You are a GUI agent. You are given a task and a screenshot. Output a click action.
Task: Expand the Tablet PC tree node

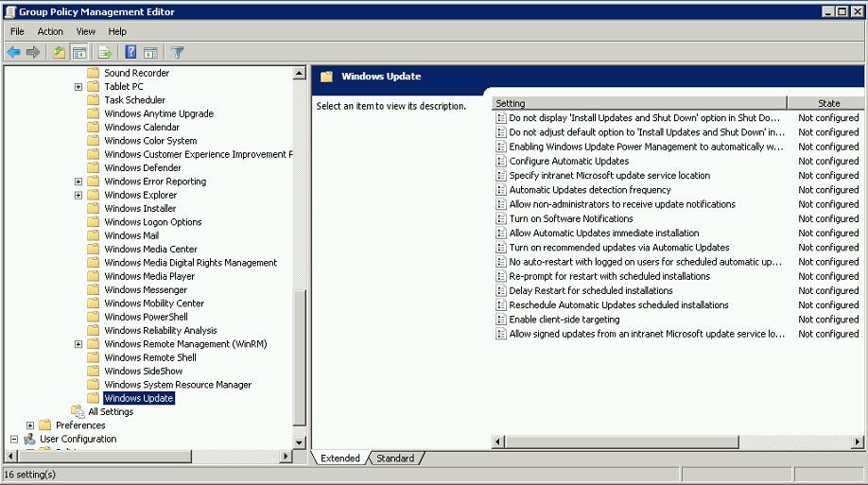pos(78,87)
